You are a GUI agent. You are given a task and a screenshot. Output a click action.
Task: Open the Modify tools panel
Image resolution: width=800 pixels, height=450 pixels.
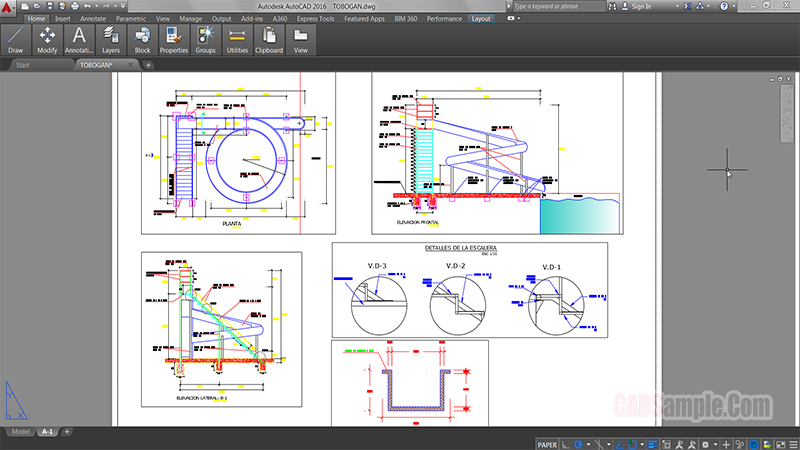(47, 39)
